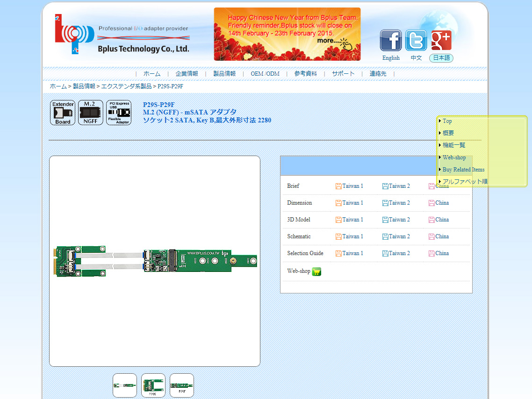Open the Facebook social icon

[x=390, y=40]
